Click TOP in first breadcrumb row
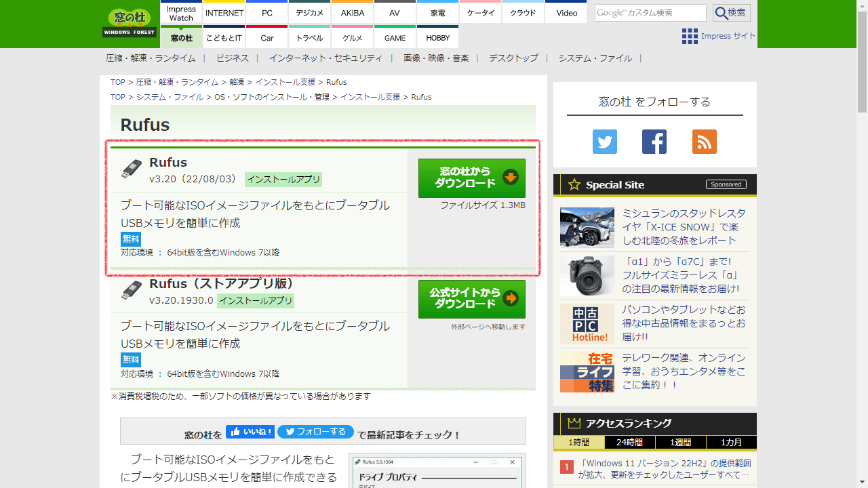The width and height of the screenshot is (868, 488). pos(118,82)
